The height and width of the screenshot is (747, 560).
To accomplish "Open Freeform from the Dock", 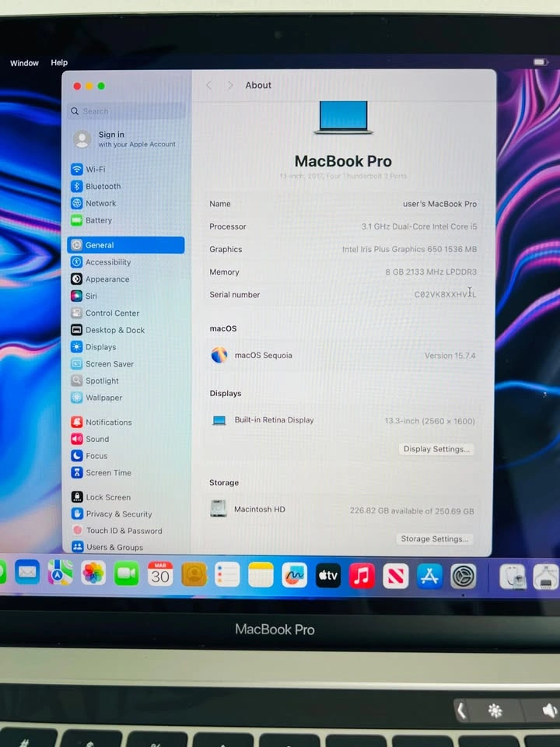I will click(x=294, y=575).
